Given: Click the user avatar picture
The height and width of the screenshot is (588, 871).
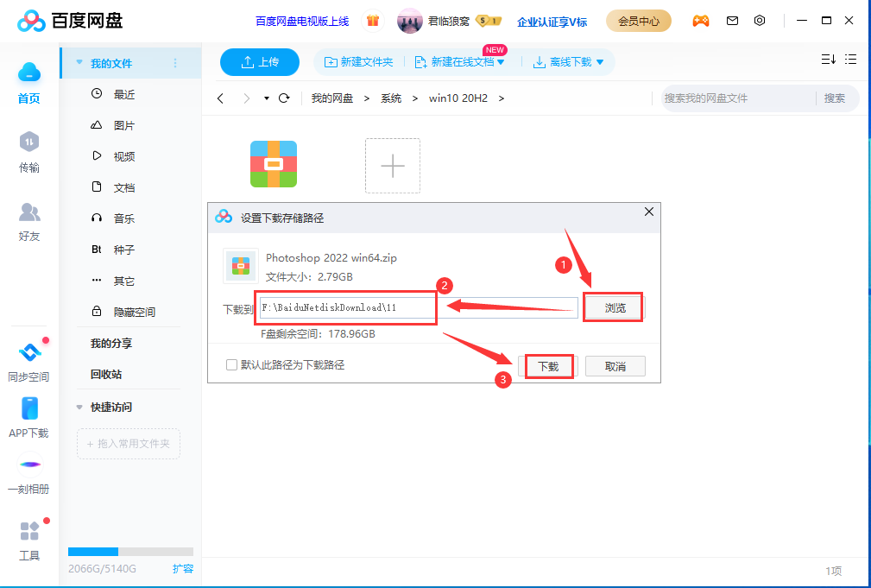Looking at the screenshot, I should (409, 21).
